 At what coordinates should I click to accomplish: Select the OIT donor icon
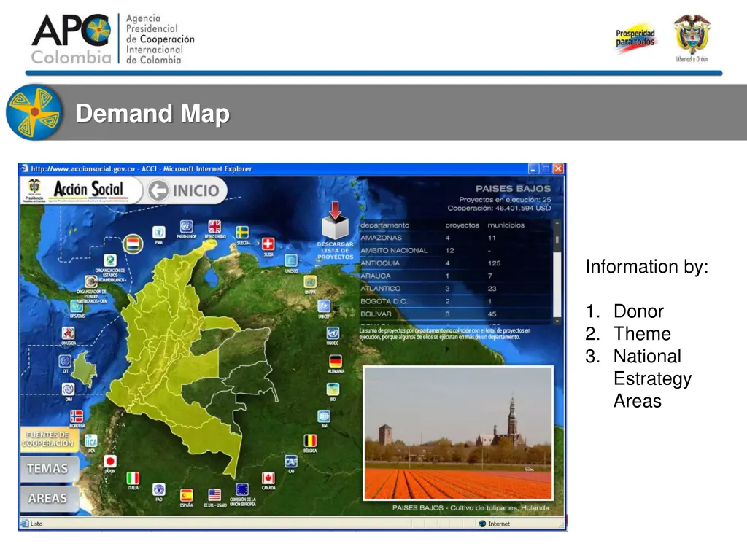(x=65, y=361)
